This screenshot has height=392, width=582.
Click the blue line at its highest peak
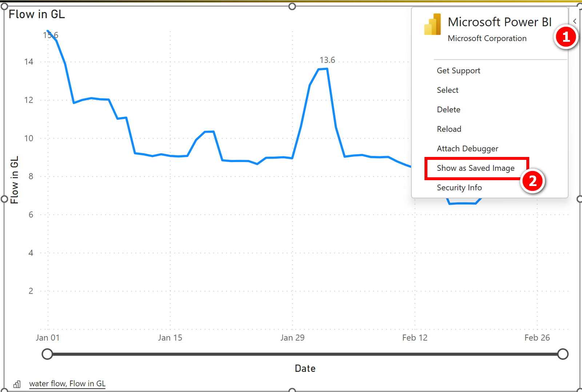coord(324,69)
